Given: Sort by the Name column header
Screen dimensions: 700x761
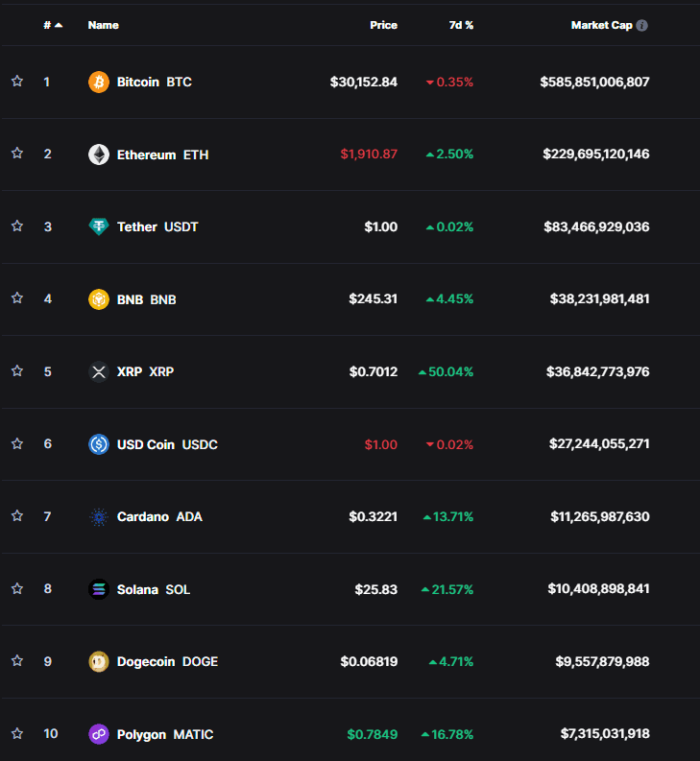Looking at the screenshot, I should click(x=103, y=25).
